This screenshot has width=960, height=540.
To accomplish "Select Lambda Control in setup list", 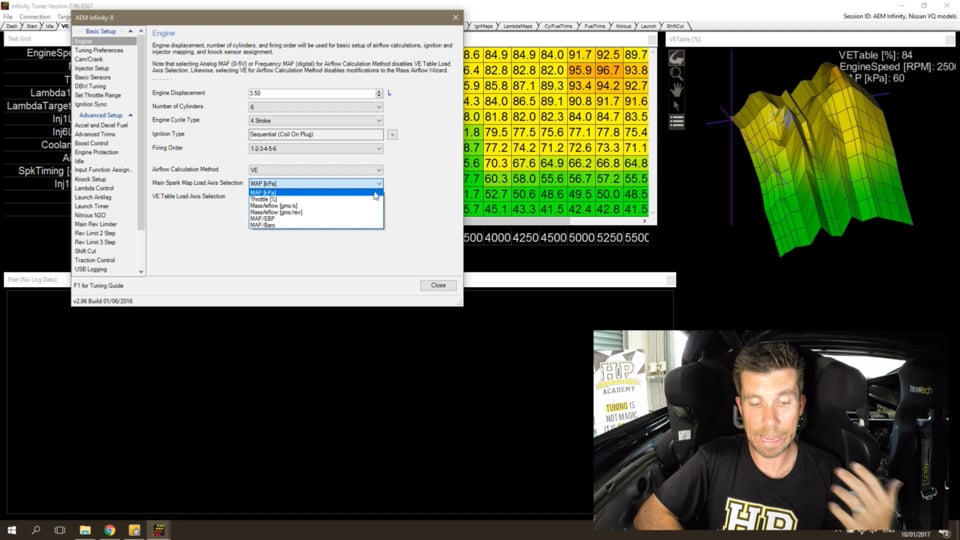I will click(x=94, y=189).
